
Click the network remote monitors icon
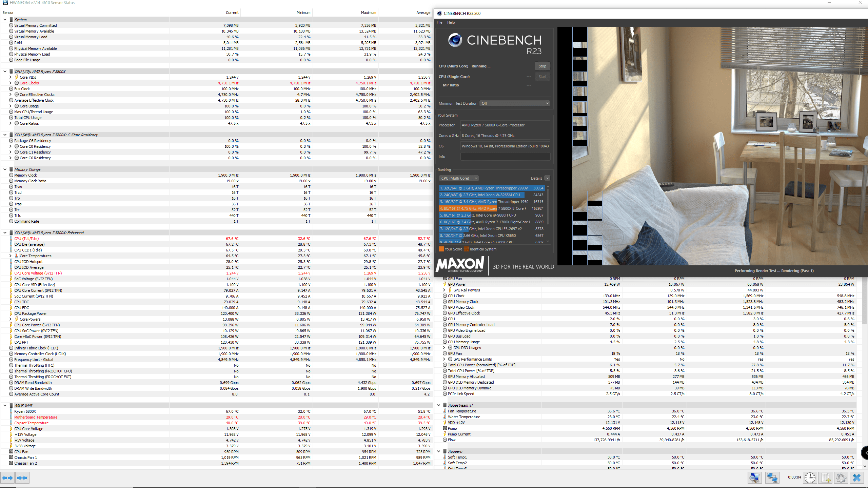772,478
